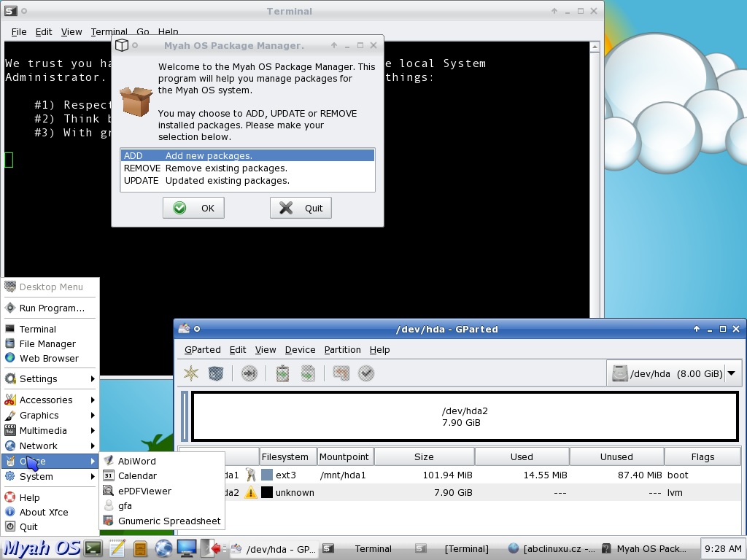Click the GParted window menu icon in titlebar
The height and width of the screenshot is (560, 747).
tap(184, 329)
